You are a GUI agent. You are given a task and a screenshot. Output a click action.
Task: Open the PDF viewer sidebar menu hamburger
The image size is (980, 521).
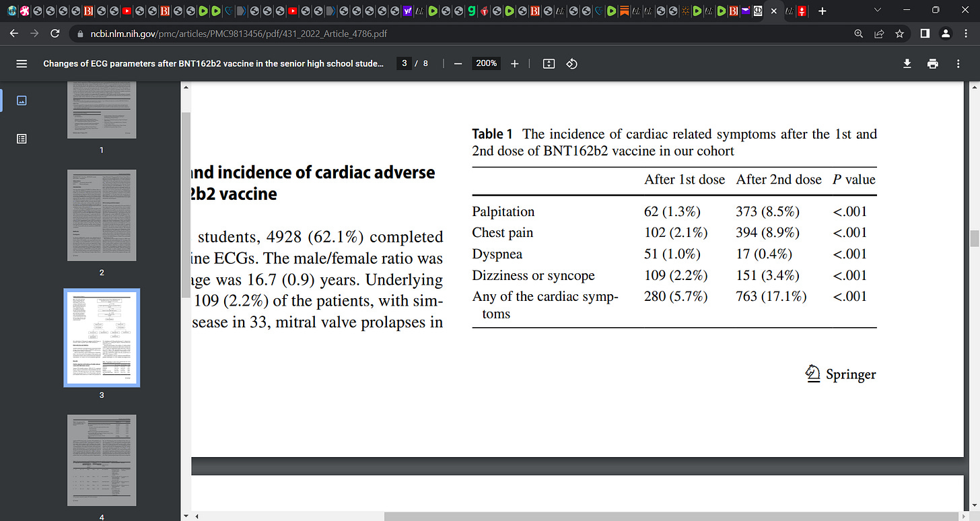point(22,63)
